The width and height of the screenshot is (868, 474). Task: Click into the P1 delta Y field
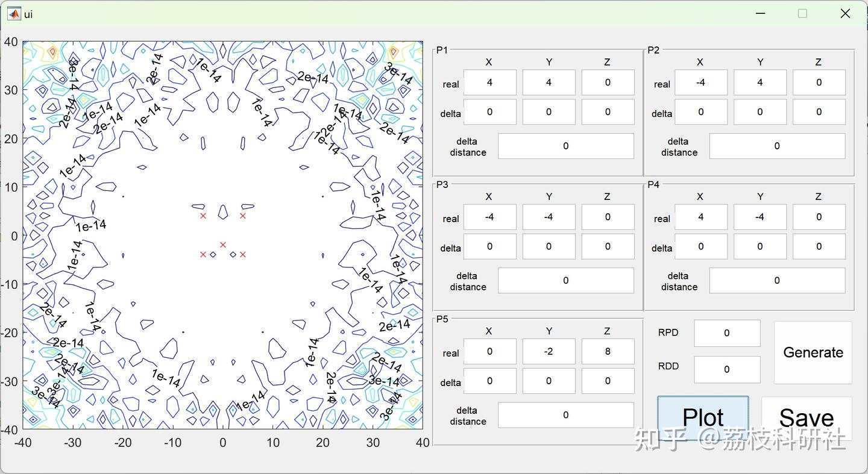coord(549,112)
